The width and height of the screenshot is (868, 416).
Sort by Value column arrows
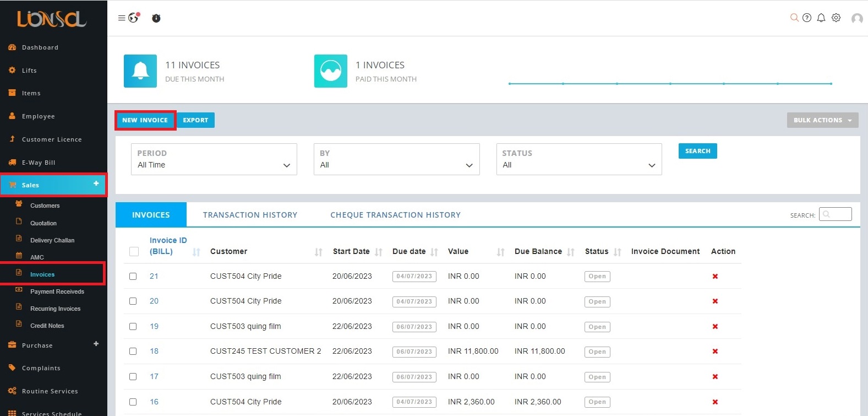click(x=501, y=252)
